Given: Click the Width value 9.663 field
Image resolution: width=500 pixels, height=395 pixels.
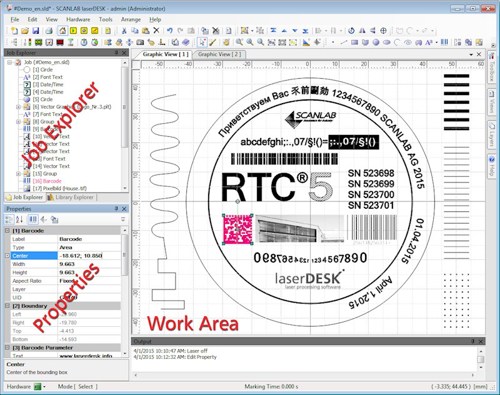Looking at the screenshot, I should 89,264.
